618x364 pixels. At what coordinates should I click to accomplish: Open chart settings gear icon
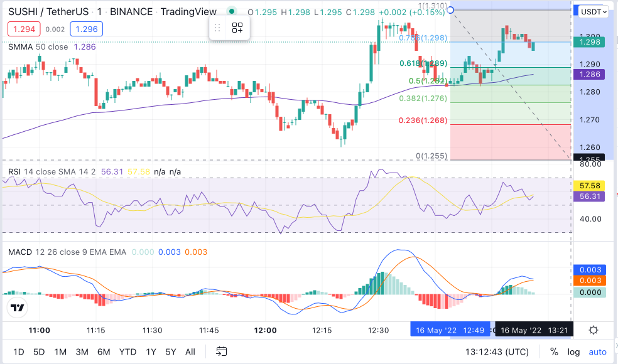[x=593, y=330]
